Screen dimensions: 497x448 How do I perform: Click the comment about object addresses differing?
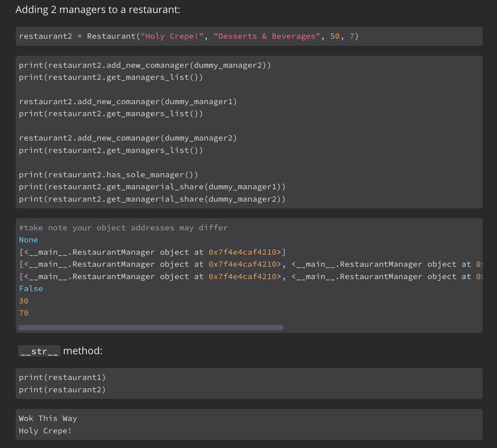pyautogui.click(x=123, y=227)
